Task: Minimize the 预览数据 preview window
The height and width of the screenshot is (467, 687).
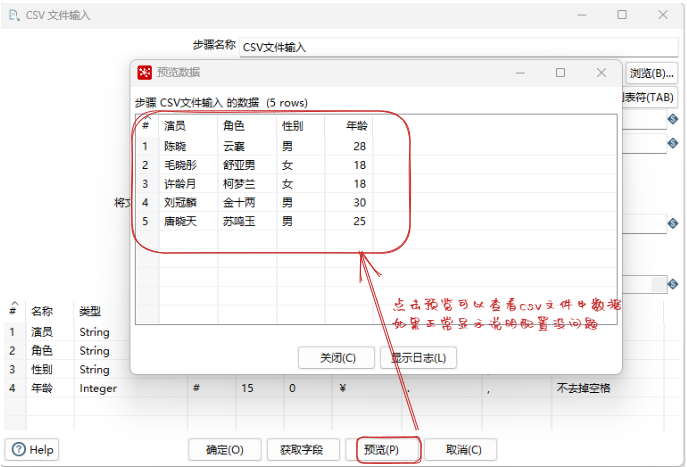Action: click(520, 73)
